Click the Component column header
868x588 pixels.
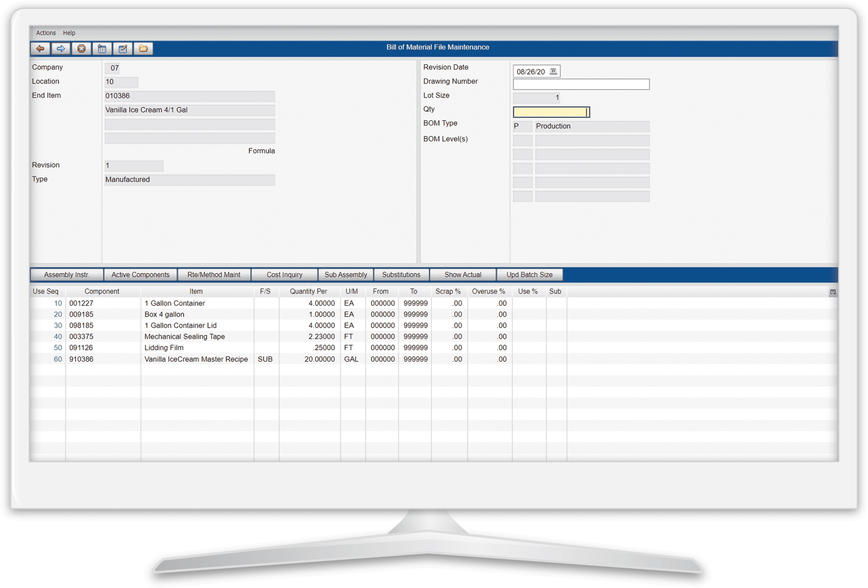click(x=102, y=292)
